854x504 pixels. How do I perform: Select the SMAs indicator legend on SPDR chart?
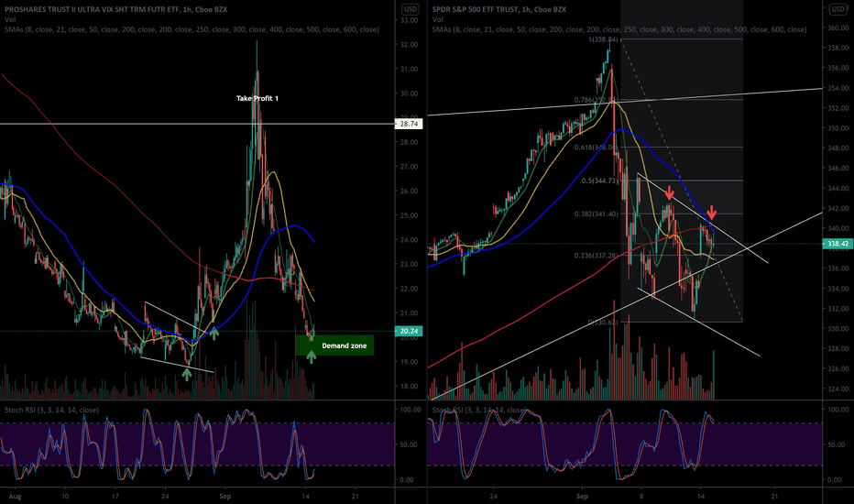pos(619,29)
